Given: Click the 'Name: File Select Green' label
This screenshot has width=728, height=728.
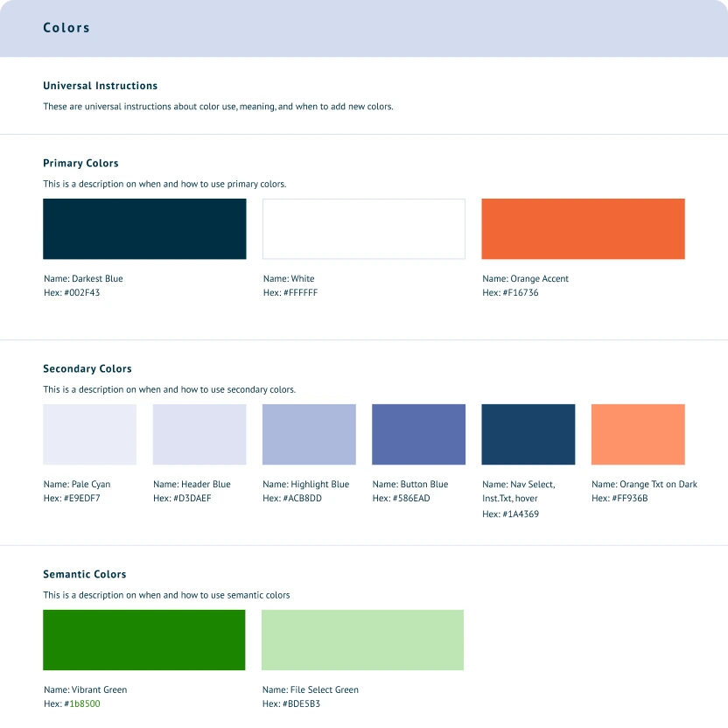Looking at the screenshot, I should (x=311, y=689).
